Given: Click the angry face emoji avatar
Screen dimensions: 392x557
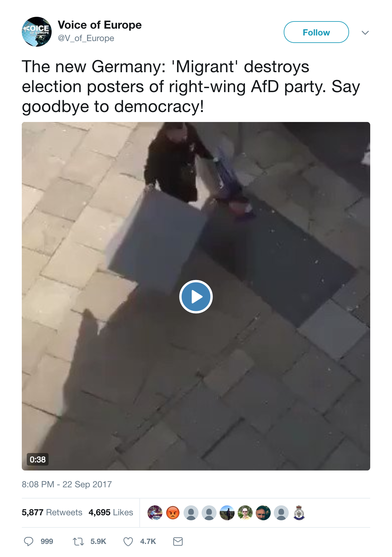Looking at the screenshot, I should pos(173,513).
